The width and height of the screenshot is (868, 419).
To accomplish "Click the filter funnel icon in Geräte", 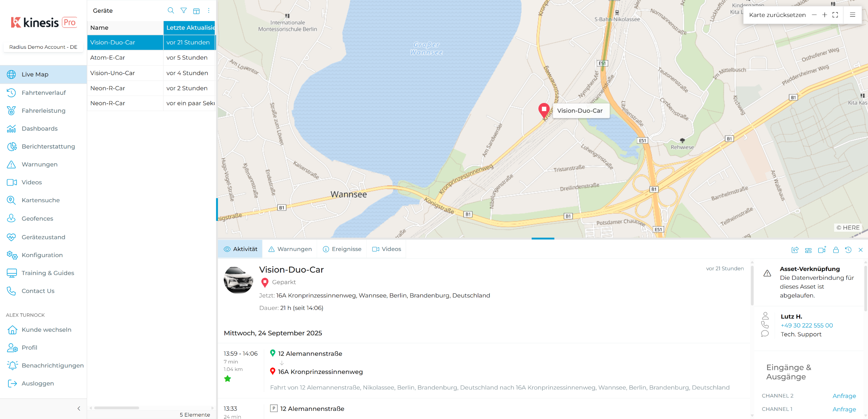I will click(183, 11).
